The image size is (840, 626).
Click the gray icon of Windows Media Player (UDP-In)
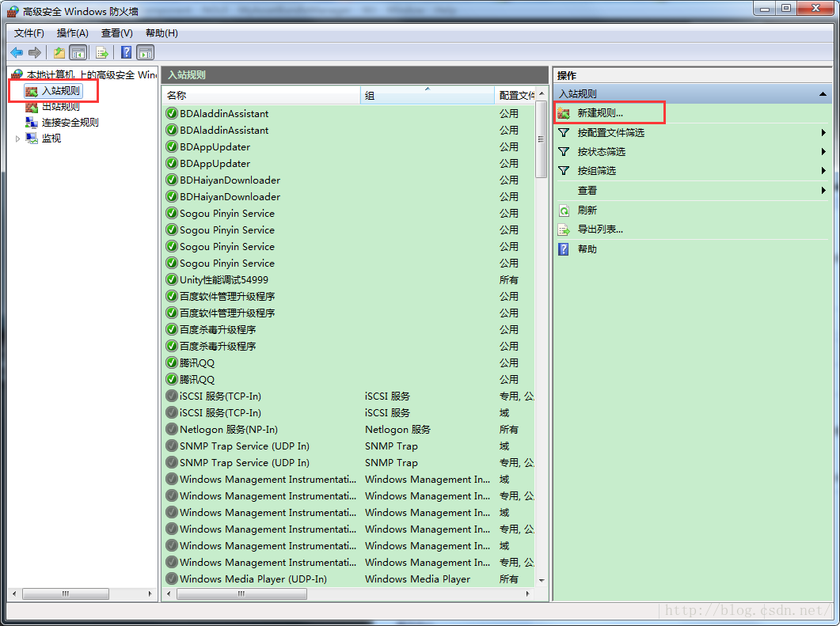coord(172,579)
